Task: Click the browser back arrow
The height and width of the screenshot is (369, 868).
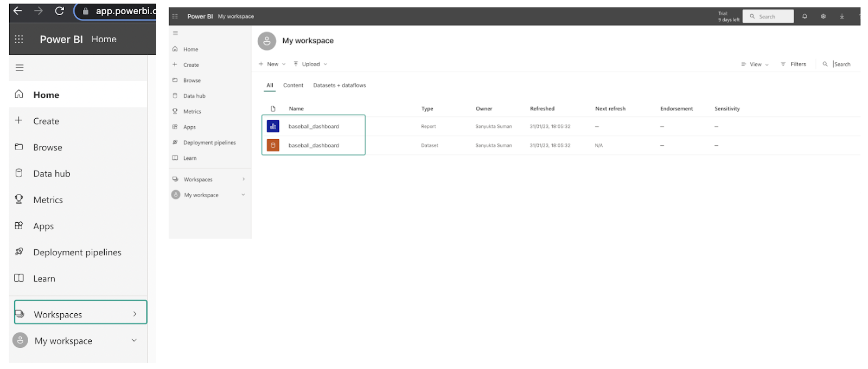Action: (x=18, y=11)
